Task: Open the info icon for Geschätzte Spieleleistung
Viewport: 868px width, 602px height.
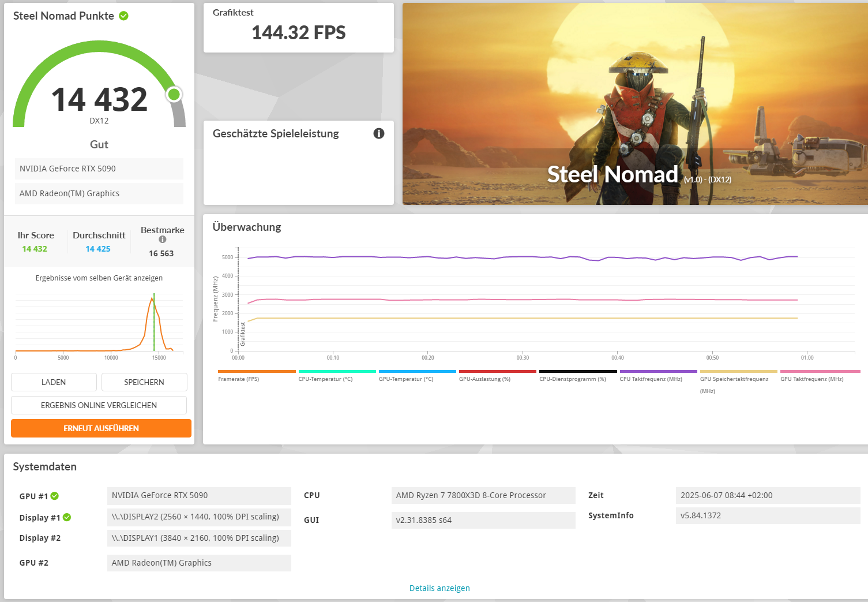Action: click(x=379, y=133)
